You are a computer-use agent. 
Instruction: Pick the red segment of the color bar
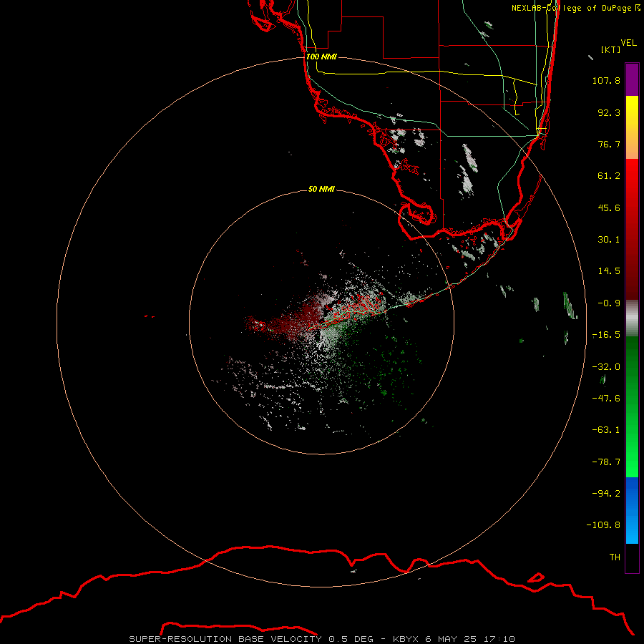pos(632,229)
